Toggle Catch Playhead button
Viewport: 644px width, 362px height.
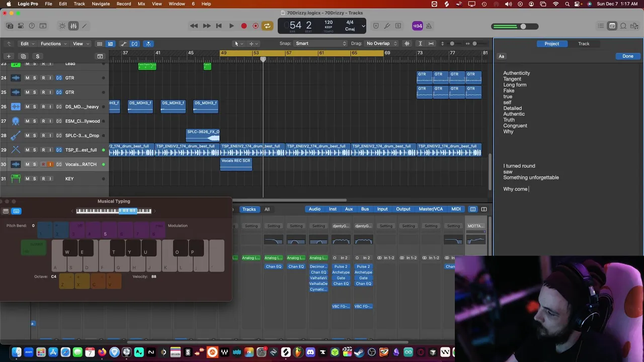coord(148,44)
